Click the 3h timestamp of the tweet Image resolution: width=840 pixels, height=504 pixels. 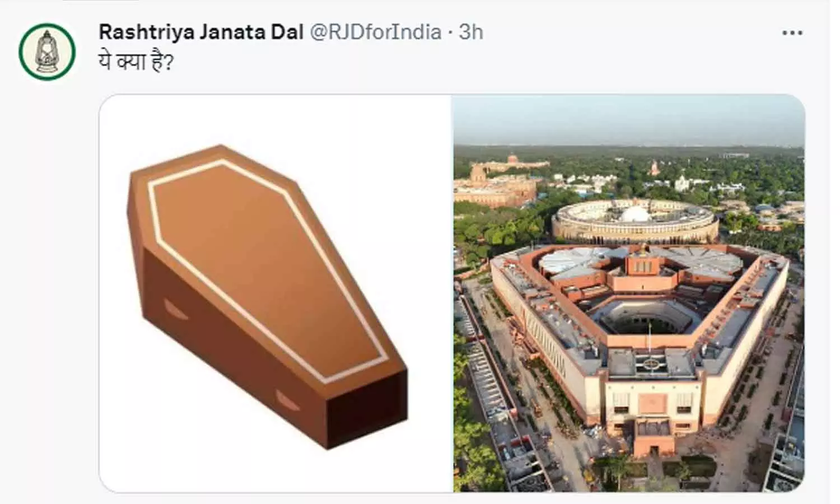471,32
